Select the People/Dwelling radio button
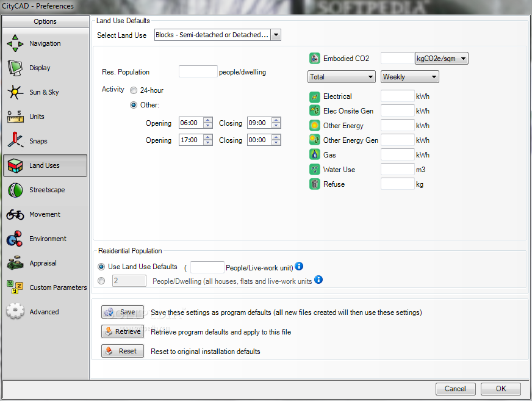This screenshot has height=401, width=532. click(x=101, y=281)
